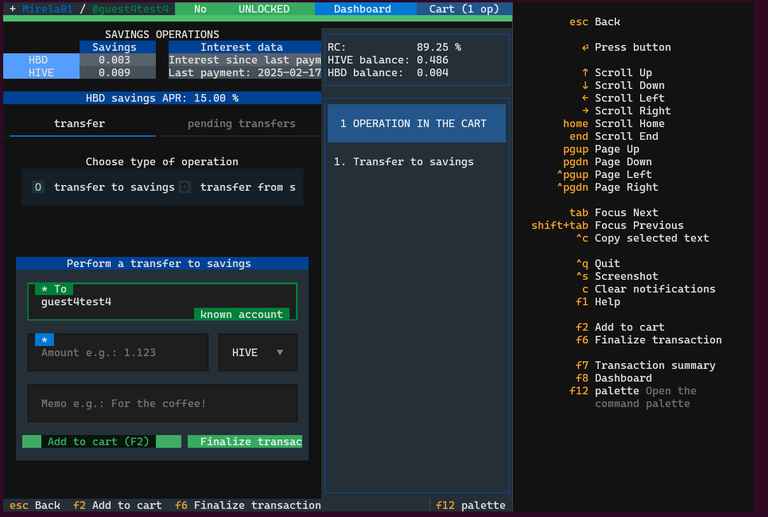
Task: Open f12 palette in footer
Action: click(x=470, y=505)
